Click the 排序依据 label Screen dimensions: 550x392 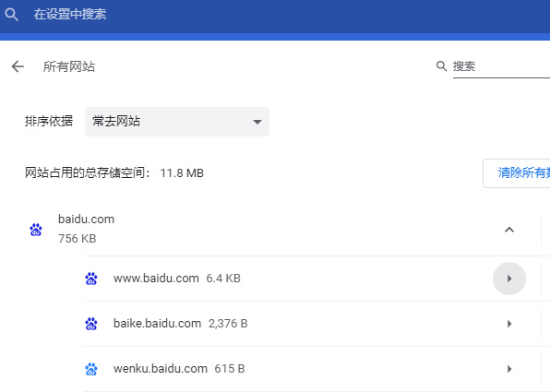tap(49, 122)
